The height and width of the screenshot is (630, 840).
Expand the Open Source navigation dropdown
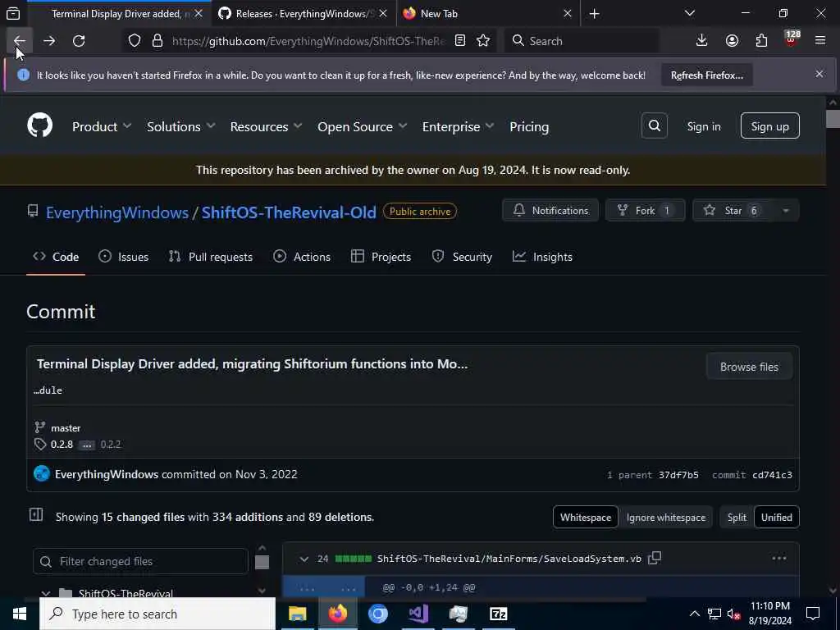click(x=362, y=126)
